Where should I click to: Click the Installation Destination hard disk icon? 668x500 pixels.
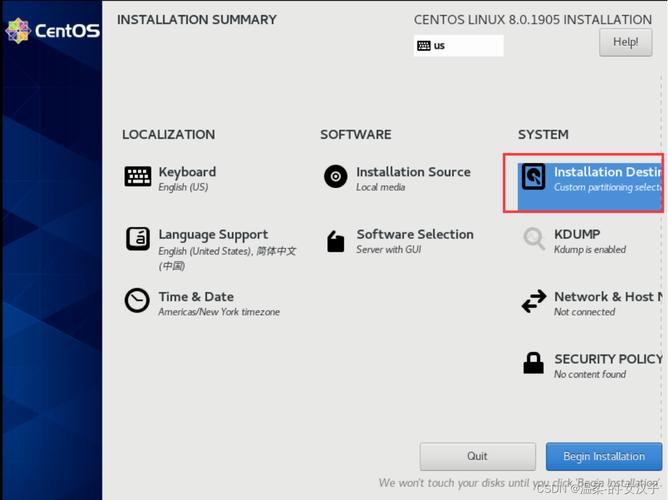click(533, 176)
